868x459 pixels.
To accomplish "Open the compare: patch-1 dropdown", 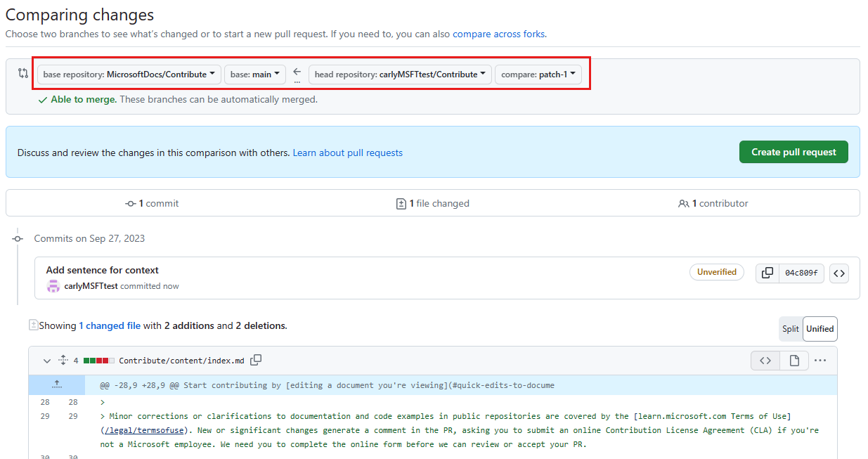I will pyautogui.click(x=538, y=75).
